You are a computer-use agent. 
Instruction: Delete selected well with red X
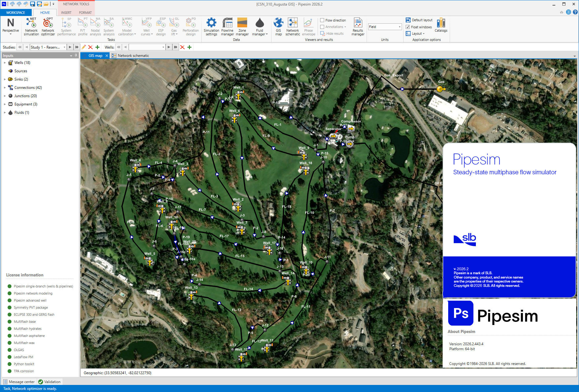point(183,47)
